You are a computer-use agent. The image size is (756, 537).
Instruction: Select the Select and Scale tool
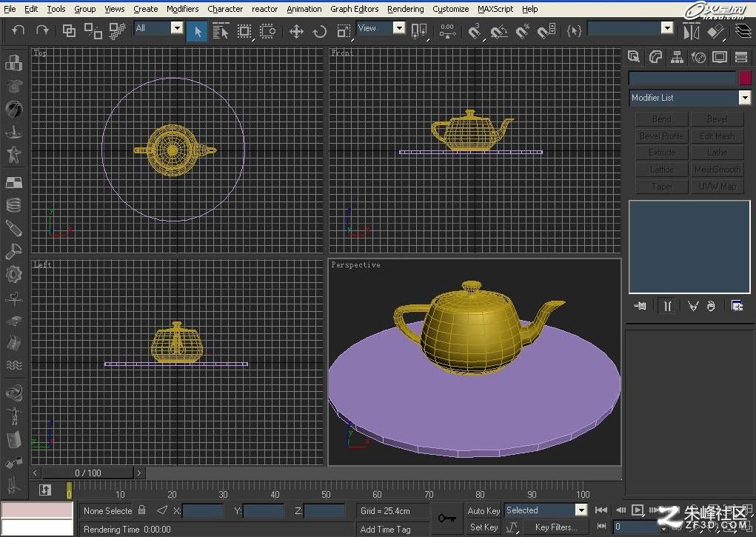pyautogui.click(x=344, y=31)
